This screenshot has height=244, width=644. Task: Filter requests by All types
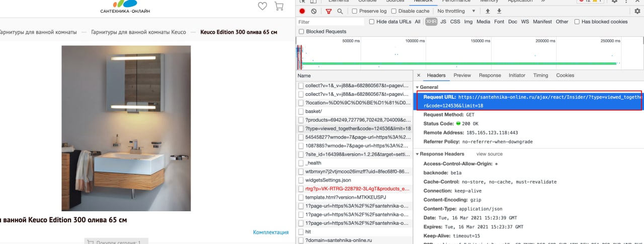418,22
